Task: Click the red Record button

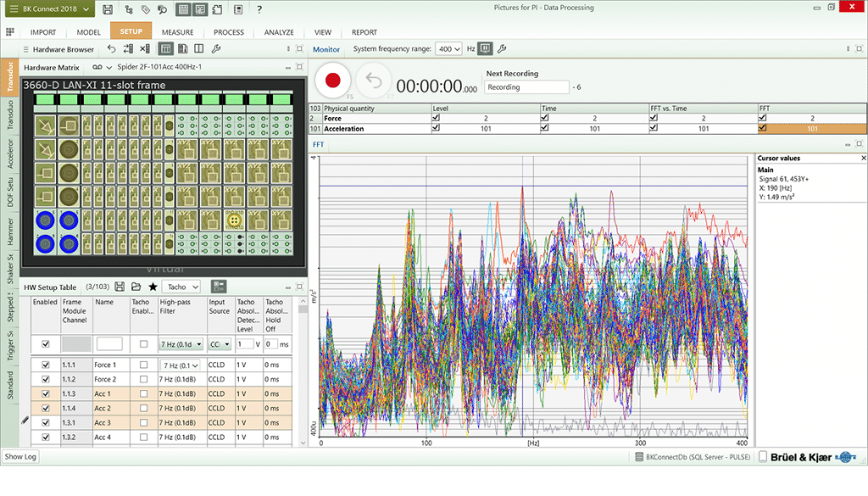Action: pos(332,81)
